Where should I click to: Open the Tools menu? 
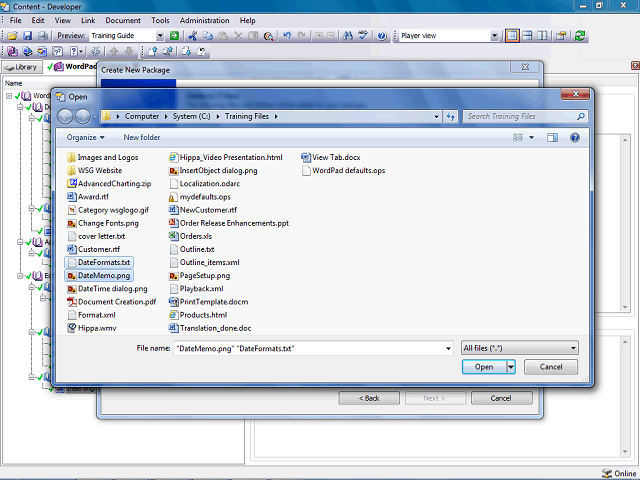pos(160,20)
